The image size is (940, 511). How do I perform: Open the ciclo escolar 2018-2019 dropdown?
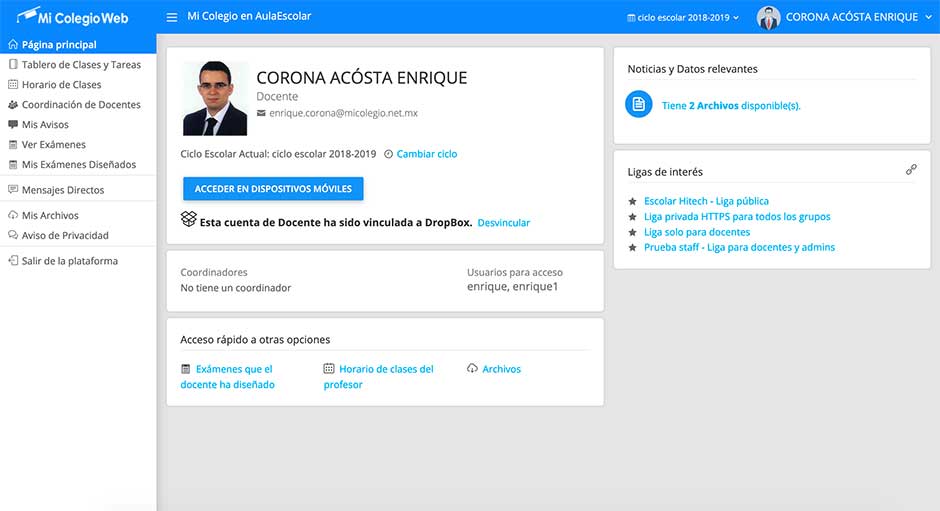683,17
